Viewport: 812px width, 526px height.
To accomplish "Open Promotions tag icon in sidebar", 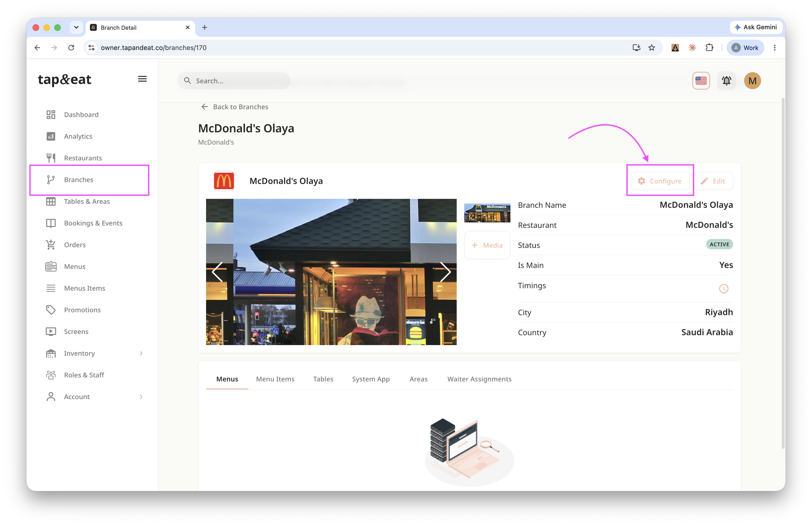I will click(51, 310).
